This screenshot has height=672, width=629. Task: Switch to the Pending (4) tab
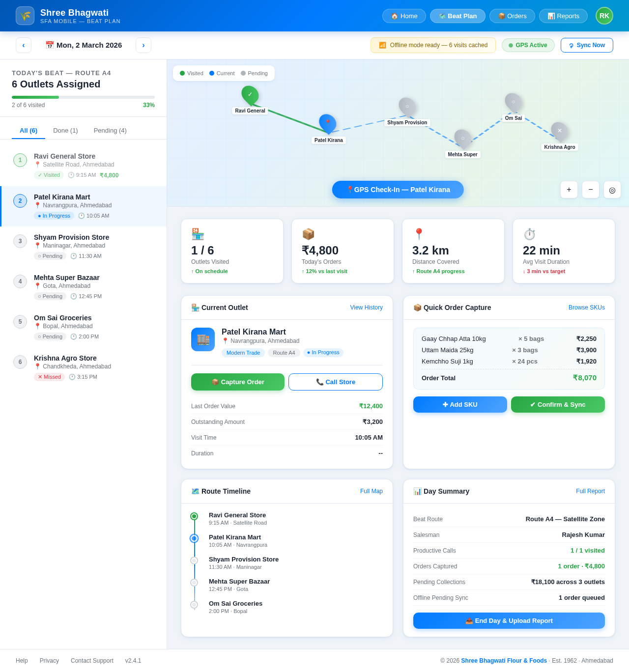coord(110,130)
